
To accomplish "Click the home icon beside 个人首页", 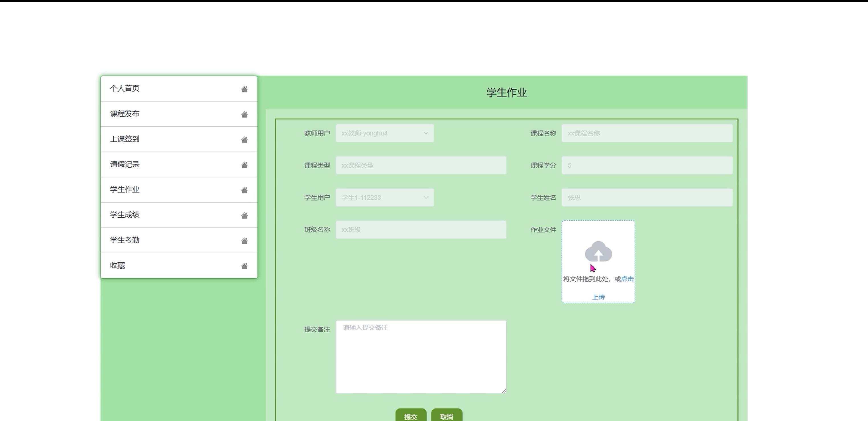I will (244, 89).
